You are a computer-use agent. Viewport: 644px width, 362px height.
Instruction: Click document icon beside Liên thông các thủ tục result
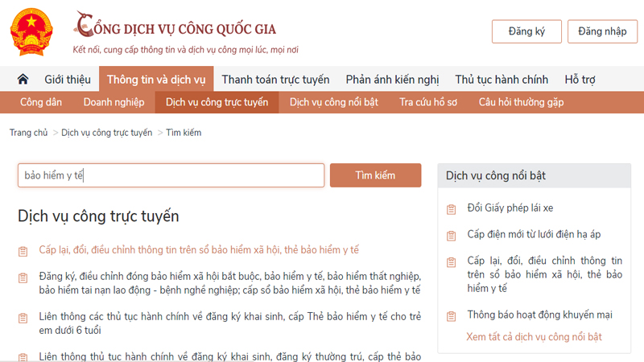coord(23,317)
